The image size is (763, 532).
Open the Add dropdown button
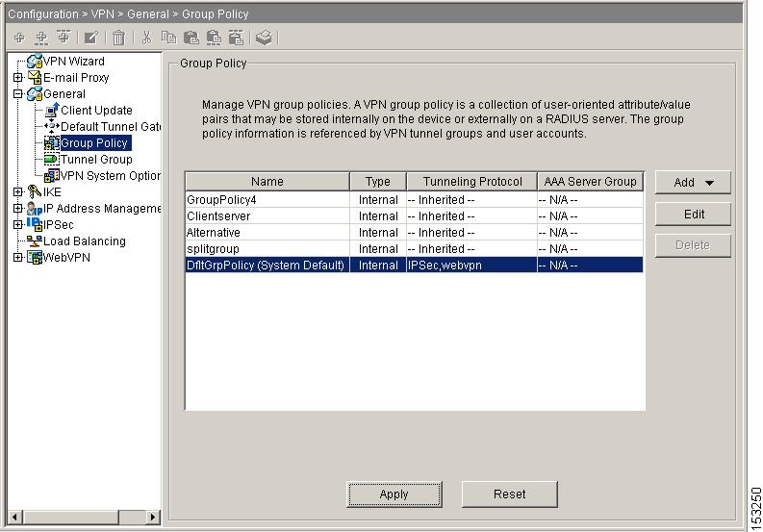pyautogui.click(x=693, y=183)
